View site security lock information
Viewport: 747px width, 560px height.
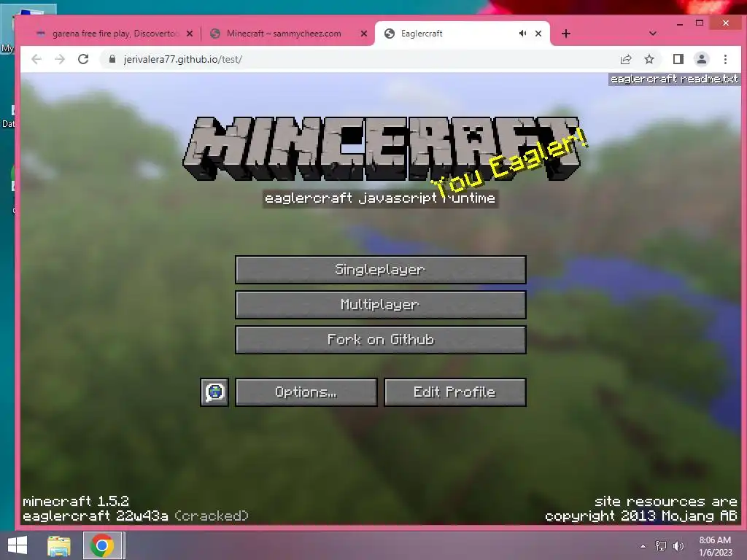[112, 59]
